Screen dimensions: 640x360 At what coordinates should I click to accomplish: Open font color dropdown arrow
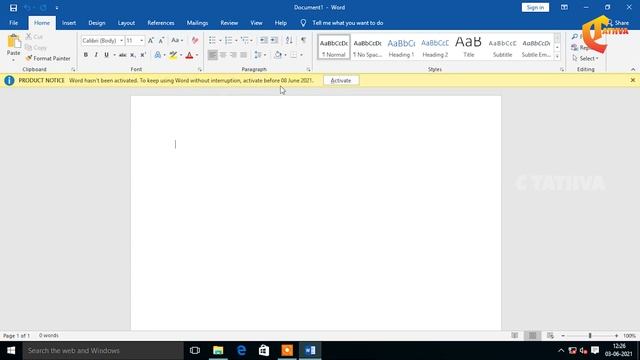(x=197, y=55)
